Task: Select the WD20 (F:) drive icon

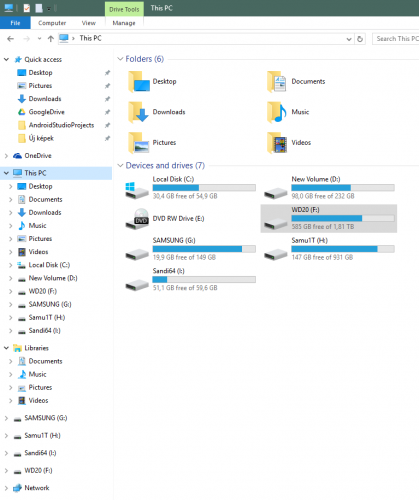Action: (275, 224)
